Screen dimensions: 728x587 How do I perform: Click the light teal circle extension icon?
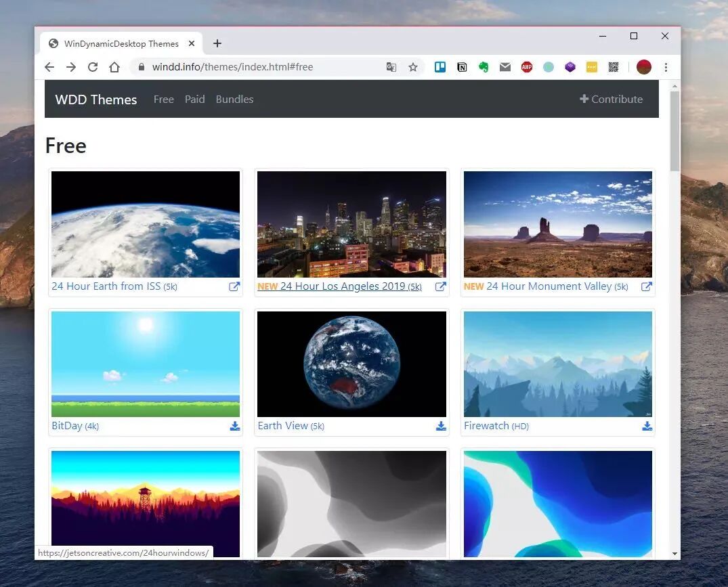coord(549,67)
